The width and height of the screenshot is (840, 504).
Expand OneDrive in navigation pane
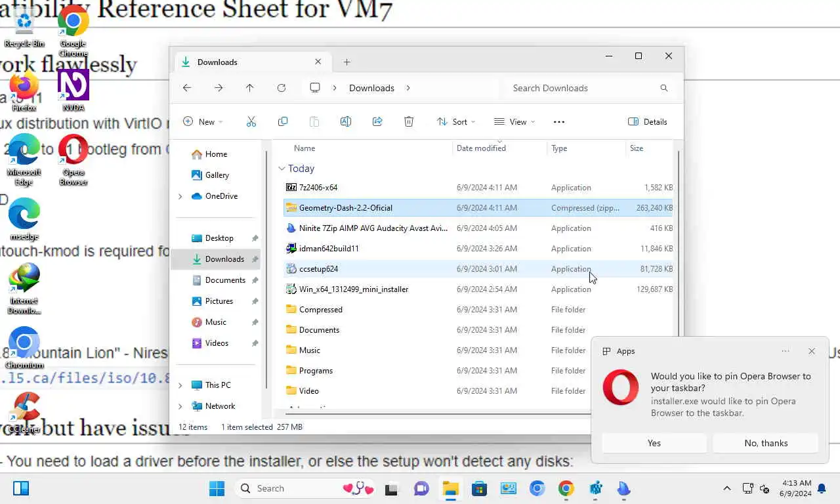pyautogui.click(x=180, y=196)
